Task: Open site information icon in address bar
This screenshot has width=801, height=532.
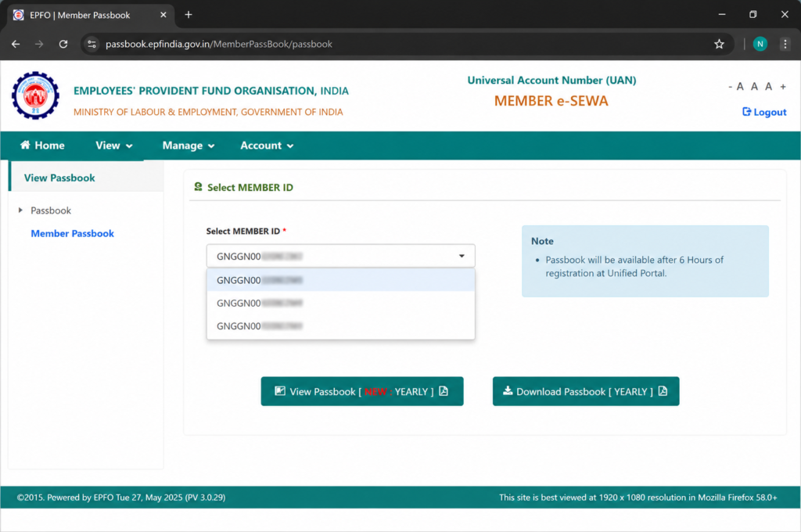Action: tap(92, 44)
